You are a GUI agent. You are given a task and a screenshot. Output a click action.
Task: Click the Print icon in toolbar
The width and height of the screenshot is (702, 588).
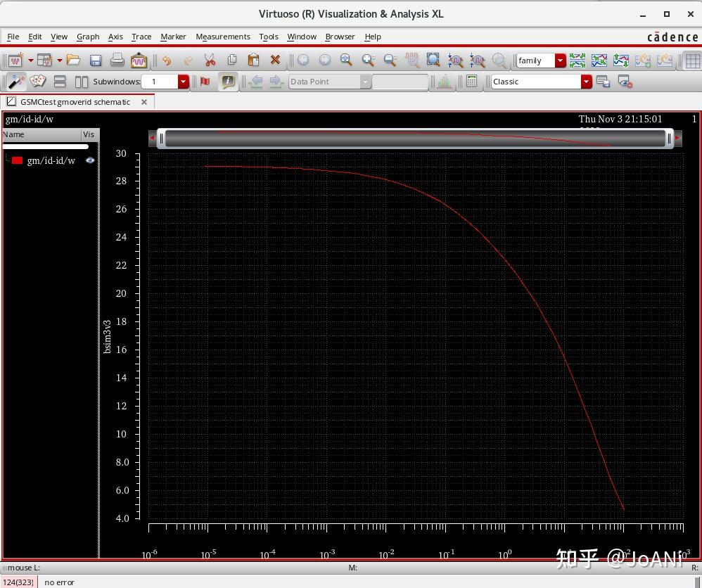pos(117,60)
